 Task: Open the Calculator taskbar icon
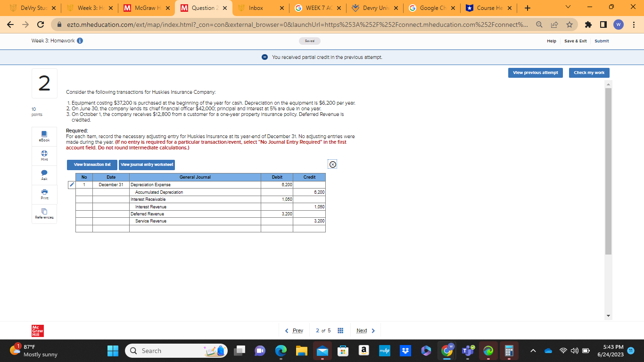(x=509, y=351)
